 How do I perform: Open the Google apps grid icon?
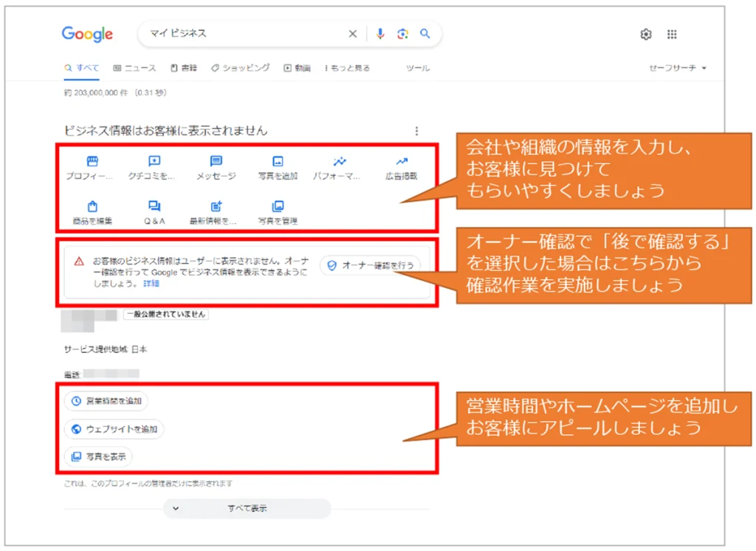[x=672, y=34]
